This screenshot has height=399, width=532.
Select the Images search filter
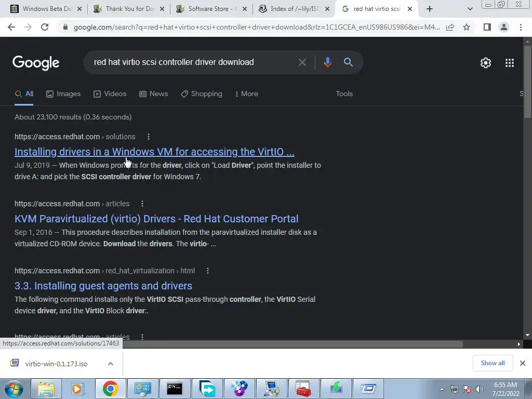pyautogui.click(x=63, y=94)
